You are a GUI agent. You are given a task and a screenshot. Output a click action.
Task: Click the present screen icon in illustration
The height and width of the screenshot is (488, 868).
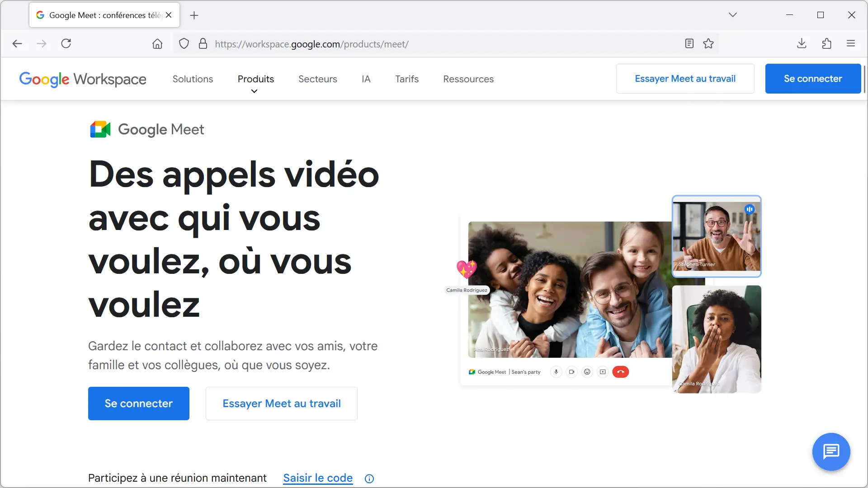point(603,372)
